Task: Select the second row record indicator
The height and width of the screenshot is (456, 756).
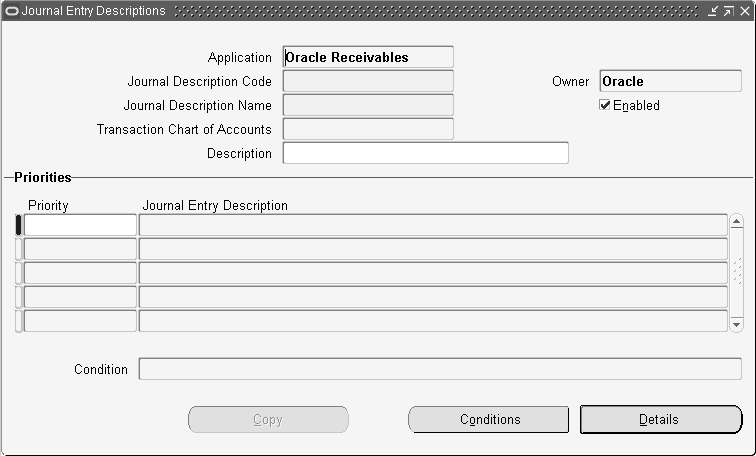Action: coord(19,249)
